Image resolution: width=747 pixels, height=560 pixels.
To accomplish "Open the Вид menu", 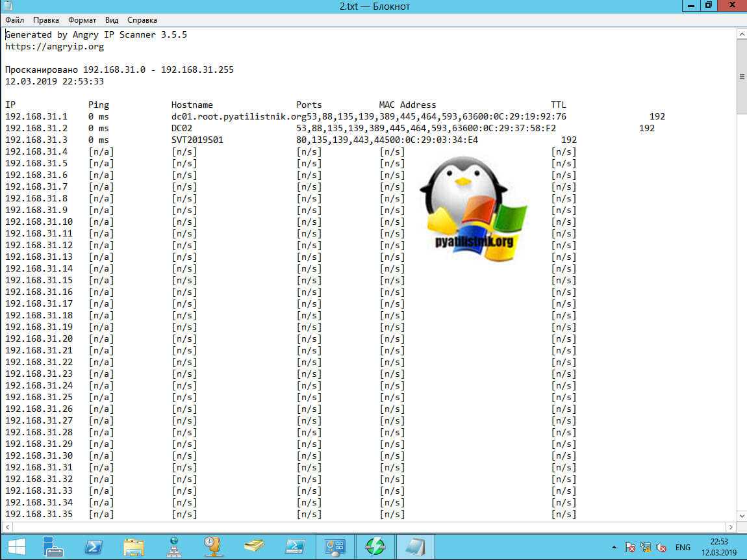I will (x=112, y=20).
